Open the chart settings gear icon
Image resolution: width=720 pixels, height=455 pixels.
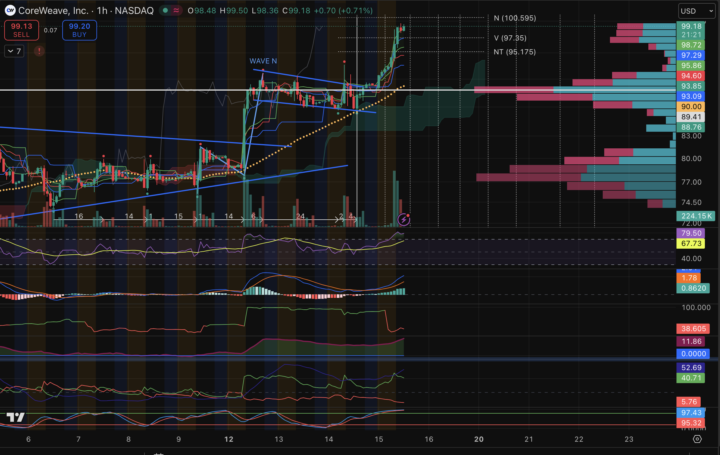(x=697, y=439)
